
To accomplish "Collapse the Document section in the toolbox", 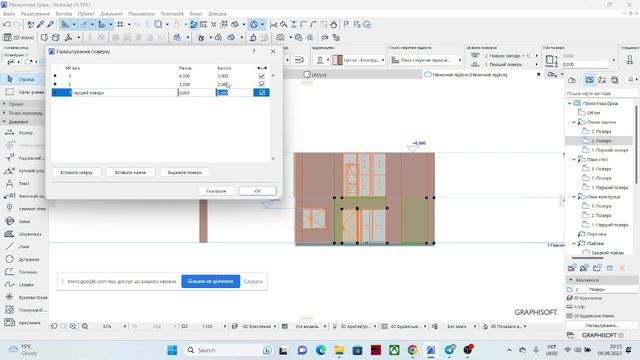I will pyautogui.click(x=4, y=122).
